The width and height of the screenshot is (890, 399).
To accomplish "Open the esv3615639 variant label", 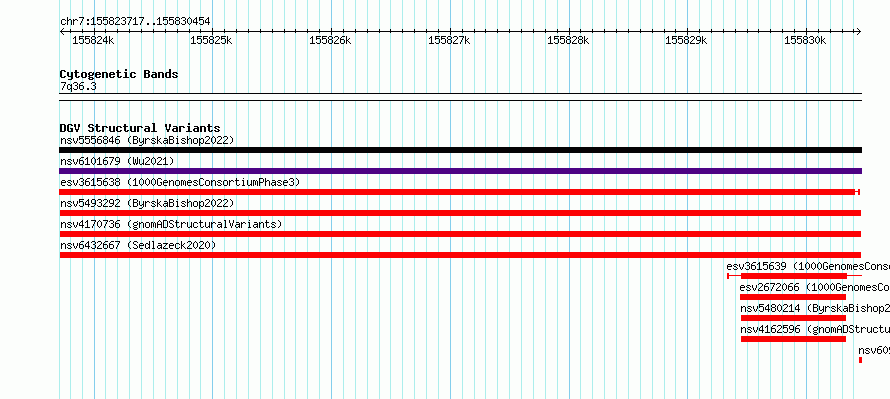I will 808,266.
